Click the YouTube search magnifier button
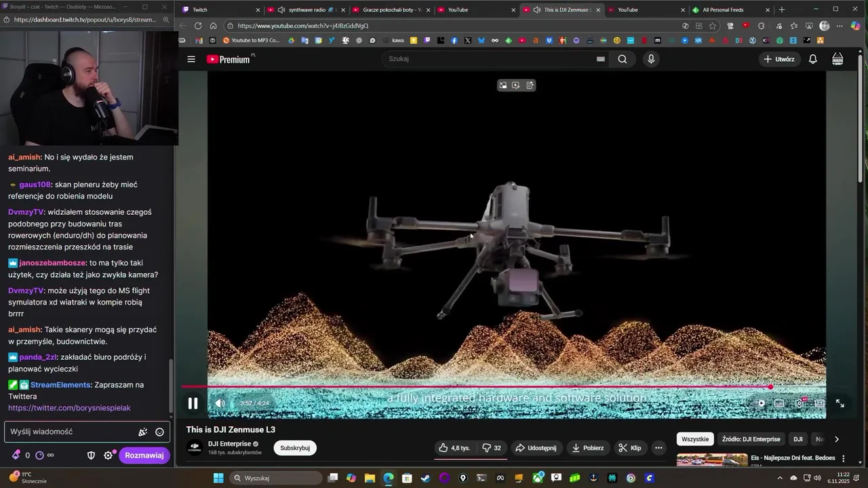Image resolution: width=868 pixels, height=488 pixels. (x=623, y=59)
